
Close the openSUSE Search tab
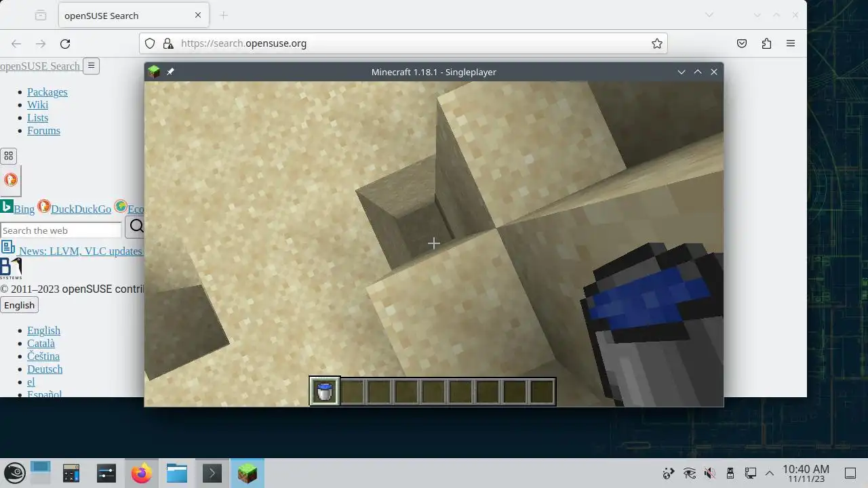pos(198,15)
